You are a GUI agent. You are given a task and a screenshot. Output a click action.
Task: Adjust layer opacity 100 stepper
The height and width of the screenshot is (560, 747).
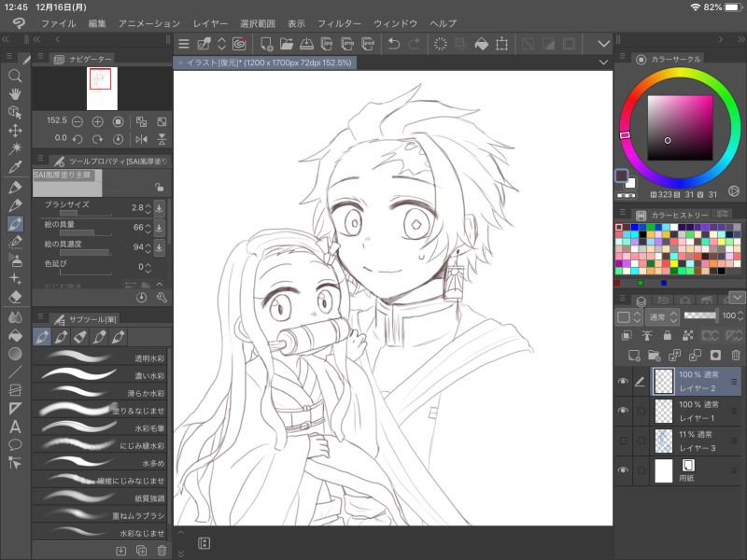[740, 315]
